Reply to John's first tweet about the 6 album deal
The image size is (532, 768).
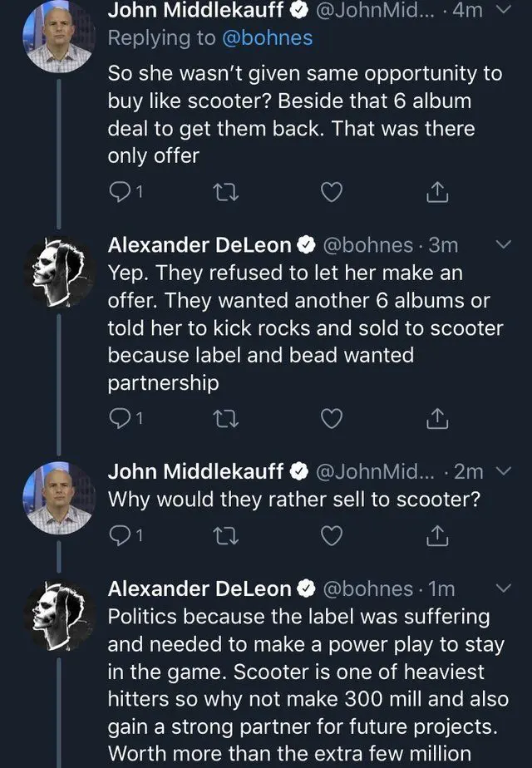(121, 192)
